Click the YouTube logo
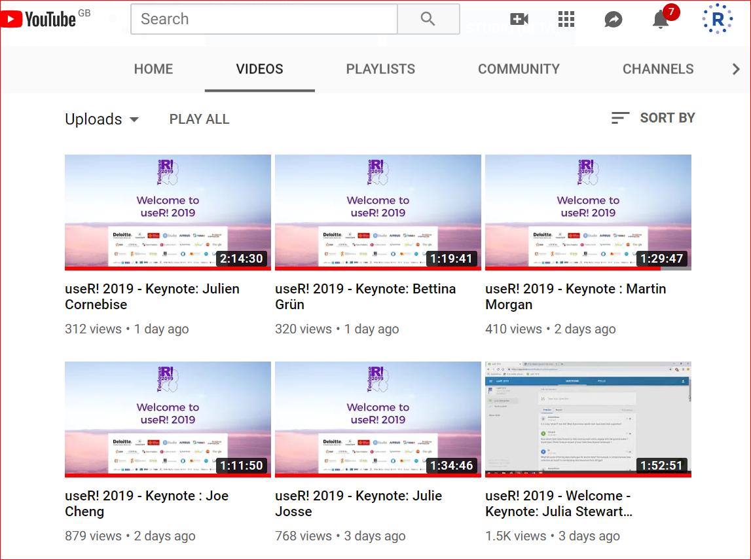 click(x=38, y=19)
